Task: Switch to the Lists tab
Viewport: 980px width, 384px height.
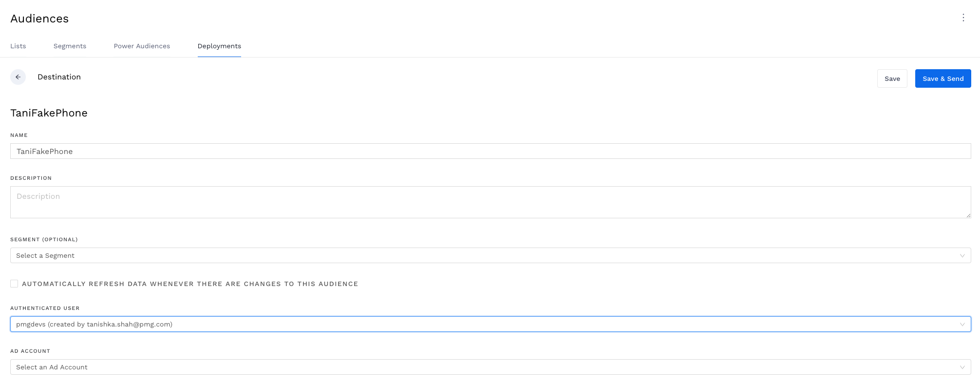Action: [18, 46]
